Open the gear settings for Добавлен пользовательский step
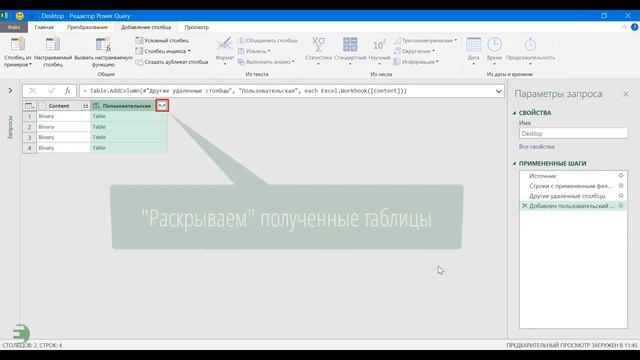This screenshot has width=640, height=360. click(621, 206)
